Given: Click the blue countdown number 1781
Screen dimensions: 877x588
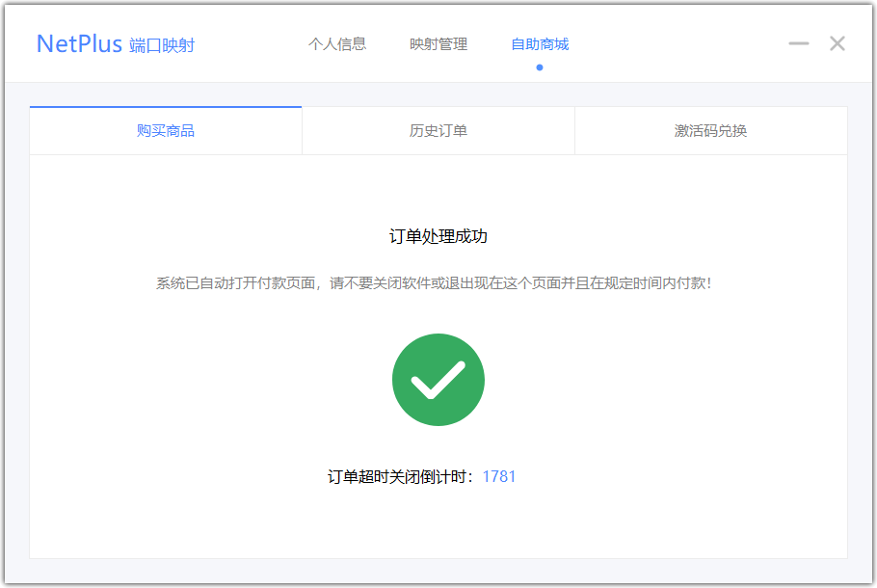Looking at the screenshot, I should coord(499,476).
